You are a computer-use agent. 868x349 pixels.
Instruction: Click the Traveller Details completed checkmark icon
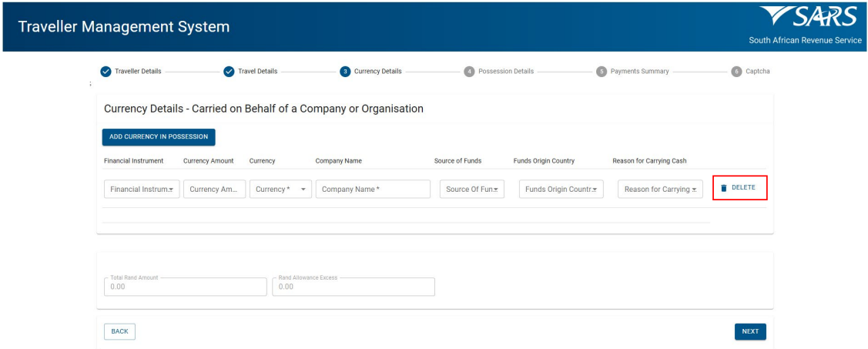point(107,72)
